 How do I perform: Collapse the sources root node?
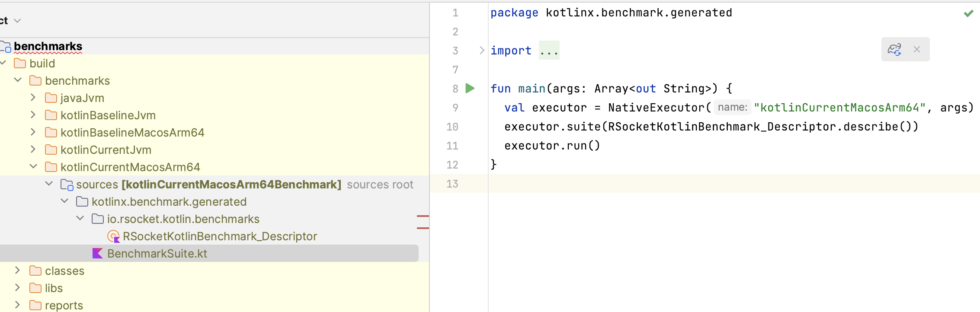(49, 184)
